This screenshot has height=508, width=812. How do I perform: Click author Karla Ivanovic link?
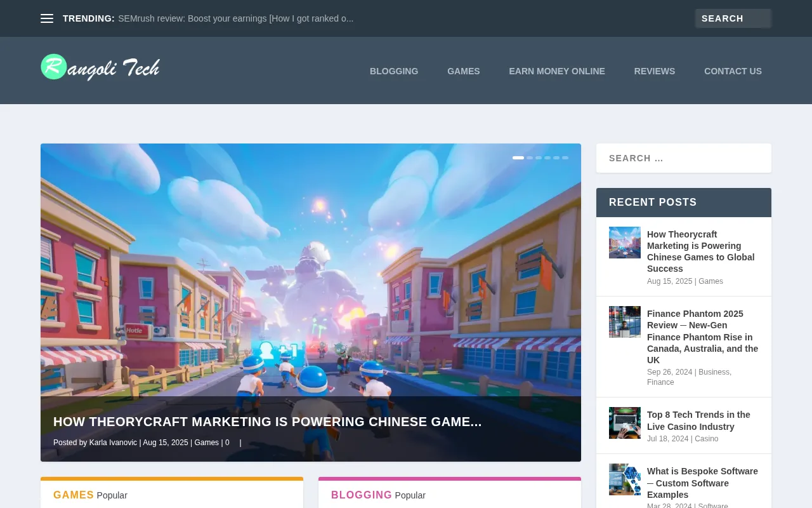coord(113,443)
